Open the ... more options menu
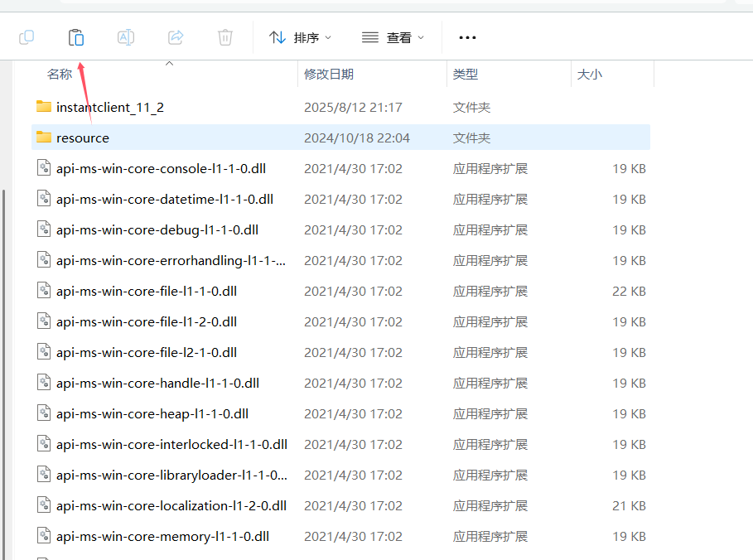The width and height of the screenshot is (753, 560). click(467, 36)
